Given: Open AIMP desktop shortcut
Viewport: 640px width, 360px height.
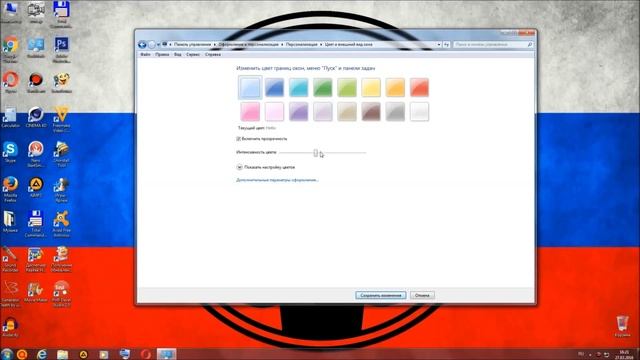Looking at the screenshot, I should pos(36,187).
